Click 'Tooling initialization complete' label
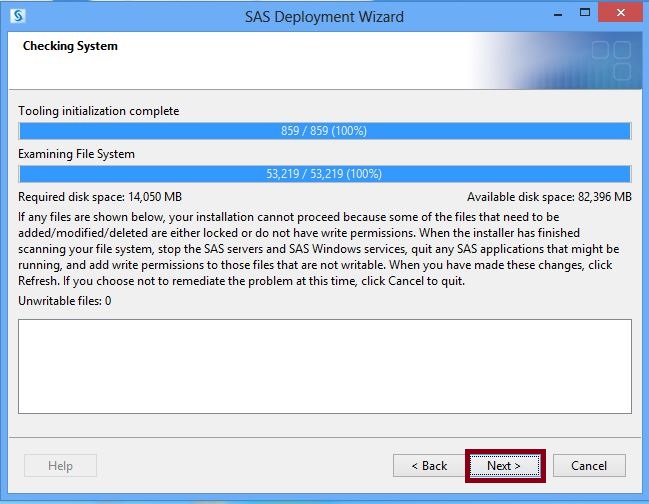 click(99, 111)
